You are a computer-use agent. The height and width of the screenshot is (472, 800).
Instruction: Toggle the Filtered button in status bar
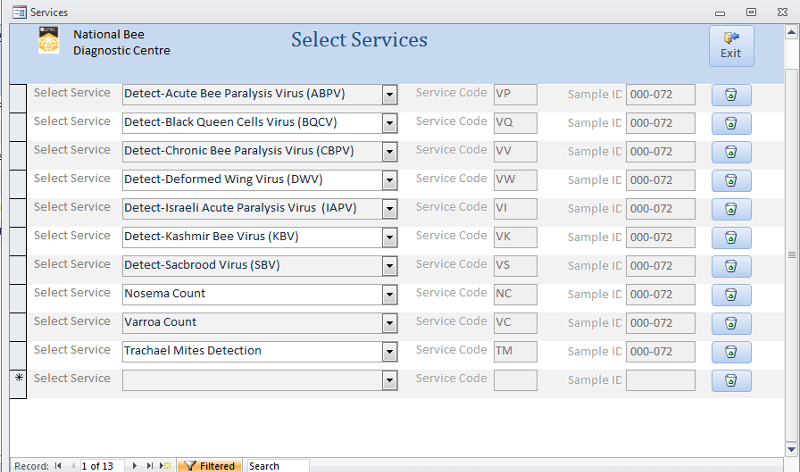[210, 466]
